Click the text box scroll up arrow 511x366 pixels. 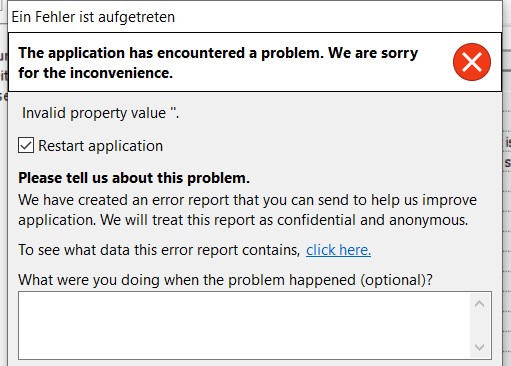[x=479, y=304]
